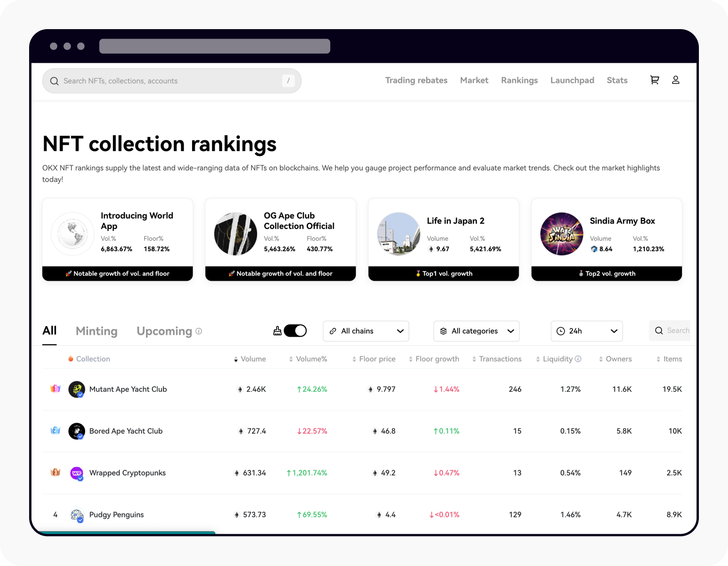Expand the All categories dropdown
The width and height of the screenshot is (728, 566).
[476, 331]
